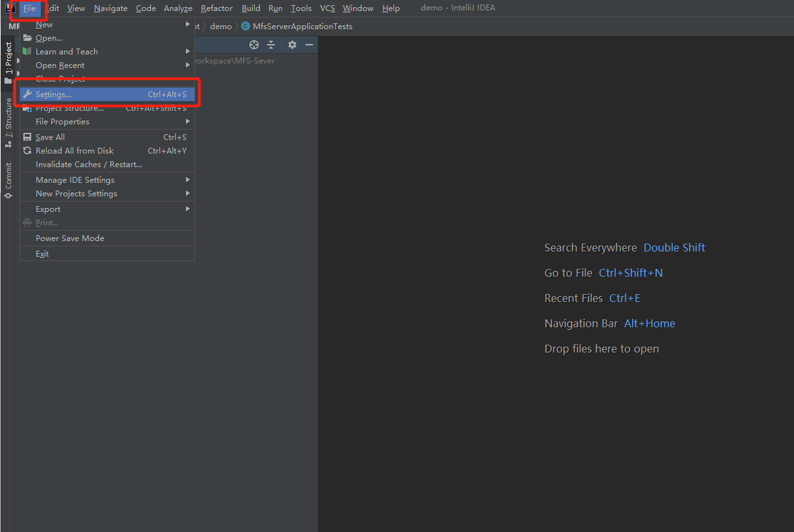Click the Select Opened File crosshair icon

pos(253,45)
